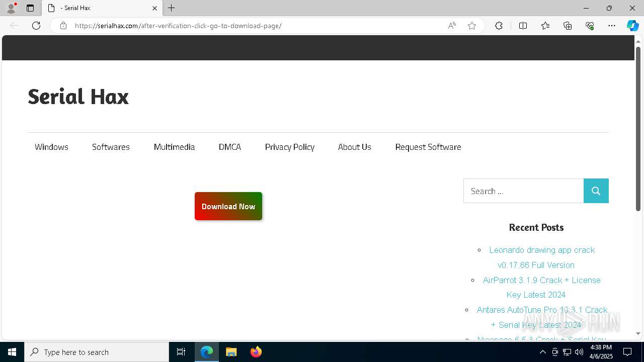Open Extensions puzzle icon
The height and width of the screenshot is (362, 644).
499,26
